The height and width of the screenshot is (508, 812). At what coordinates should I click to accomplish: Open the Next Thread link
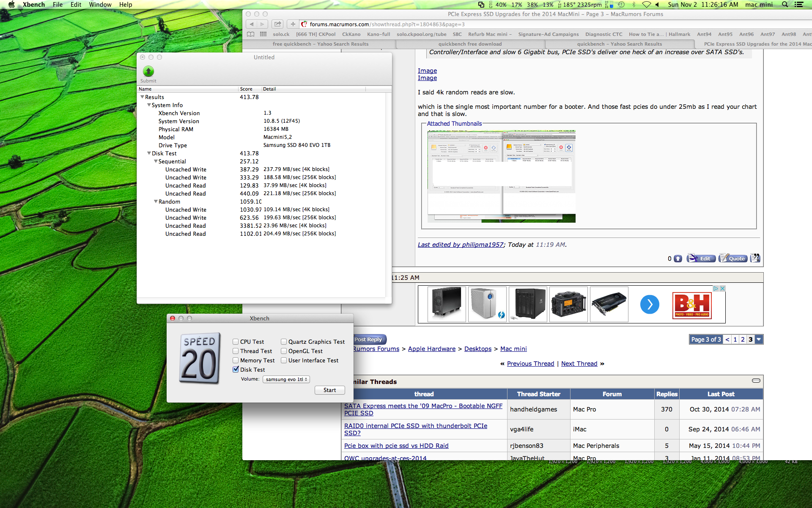click(579, 364)
